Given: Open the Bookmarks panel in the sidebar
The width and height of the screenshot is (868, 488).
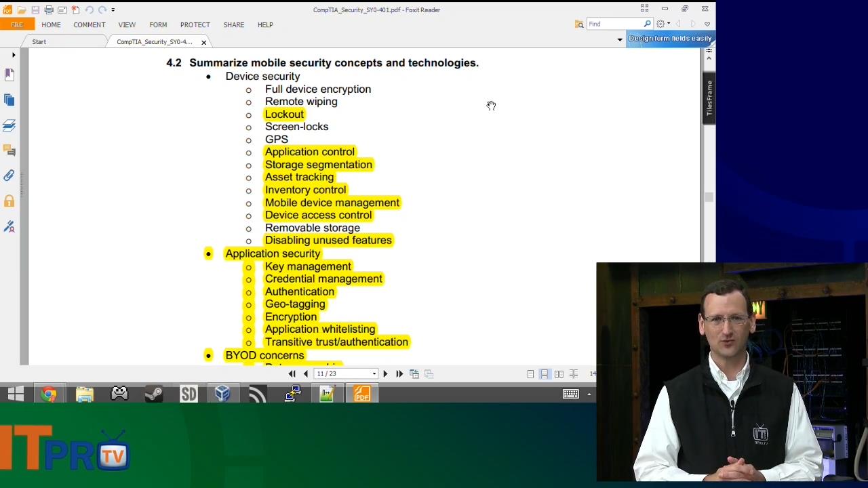Looking at the screenshot, I should pos(9,74).
